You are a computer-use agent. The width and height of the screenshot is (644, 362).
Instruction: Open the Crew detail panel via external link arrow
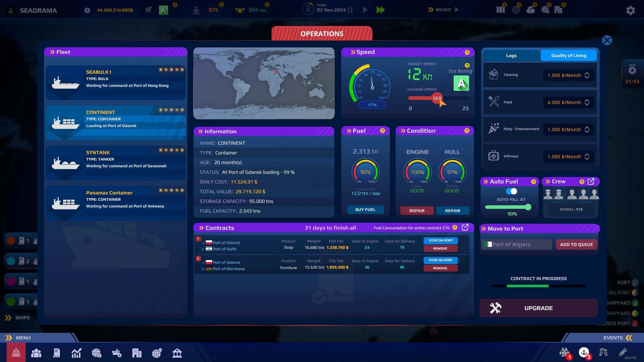[592, 181]
